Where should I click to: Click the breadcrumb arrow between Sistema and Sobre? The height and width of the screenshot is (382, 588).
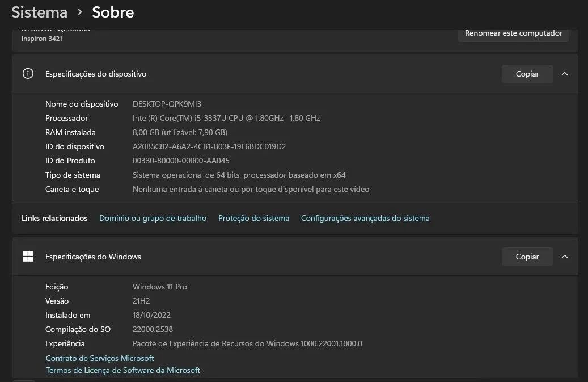pos(80,12)
